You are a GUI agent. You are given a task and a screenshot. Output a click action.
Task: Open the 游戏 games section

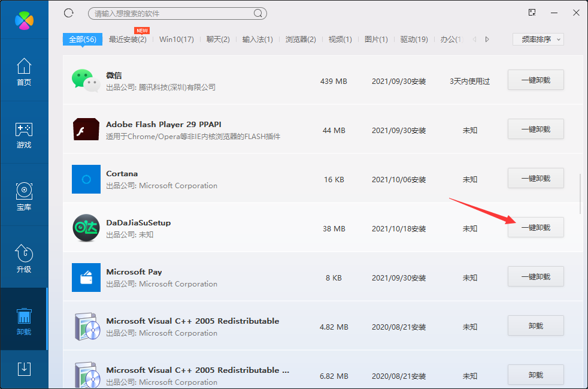coord(24,135)
